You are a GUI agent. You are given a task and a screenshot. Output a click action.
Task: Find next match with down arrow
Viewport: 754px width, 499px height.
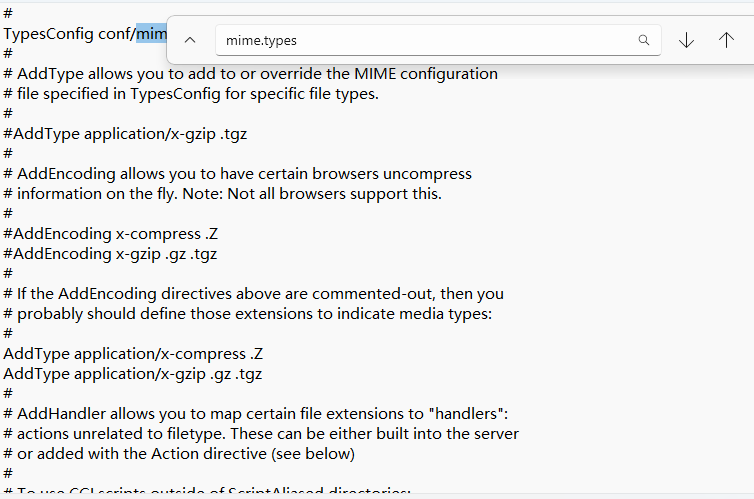[686, 40]
